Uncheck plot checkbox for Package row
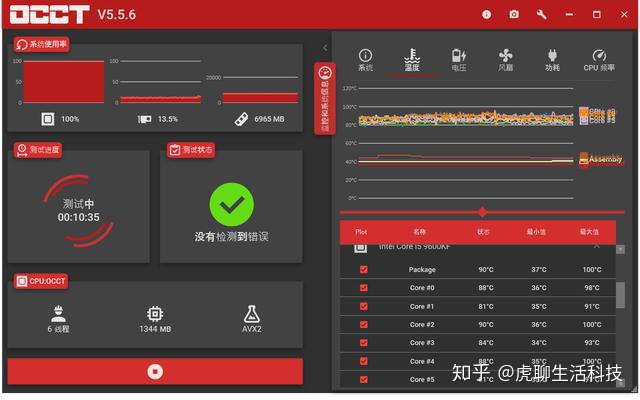The width and height of the screenshot is (640, 400). pyautogui.click(x=364, y=269)
